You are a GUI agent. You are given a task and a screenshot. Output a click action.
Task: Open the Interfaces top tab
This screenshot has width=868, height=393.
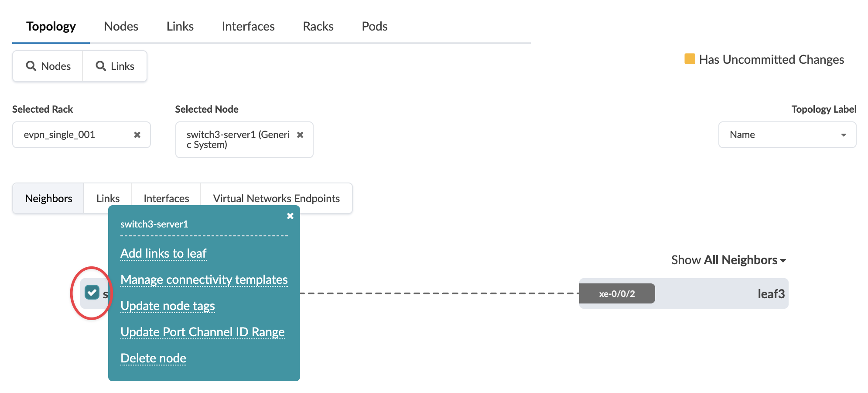(248, 27)
